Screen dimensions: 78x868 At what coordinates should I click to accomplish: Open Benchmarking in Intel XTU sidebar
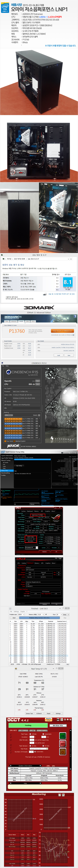coord(5,473)
